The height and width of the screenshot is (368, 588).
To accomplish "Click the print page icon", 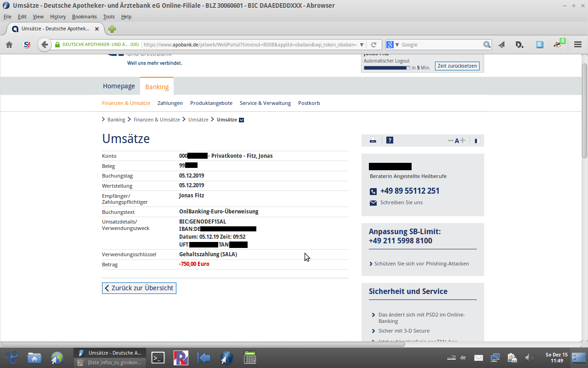I will pos(373,141).
